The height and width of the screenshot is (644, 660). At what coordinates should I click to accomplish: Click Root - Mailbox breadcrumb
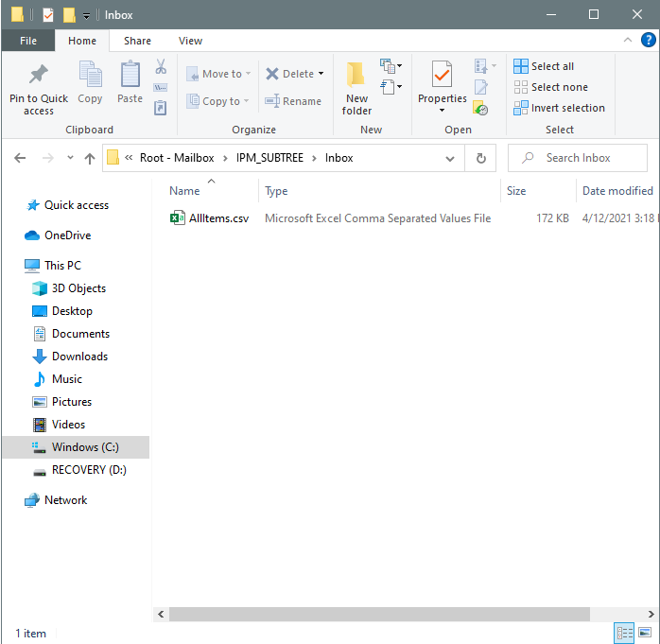tap(177, 158)
